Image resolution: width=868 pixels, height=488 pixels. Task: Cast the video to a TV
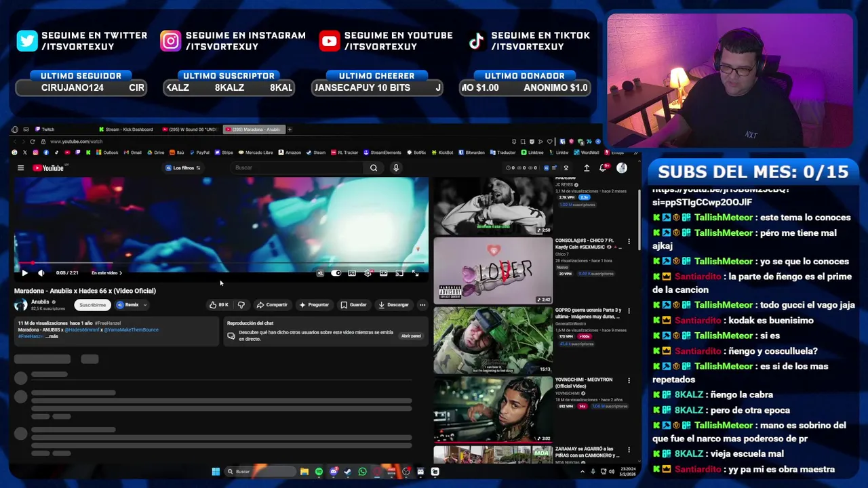click(x=399, y=273)
